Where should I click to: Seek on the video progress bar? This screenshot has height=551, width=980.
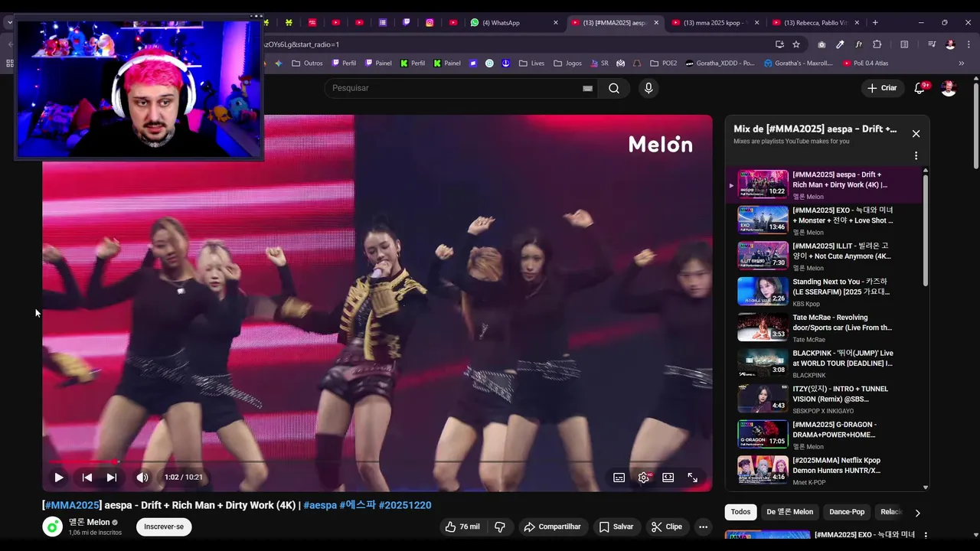click(x=377, y=461)
